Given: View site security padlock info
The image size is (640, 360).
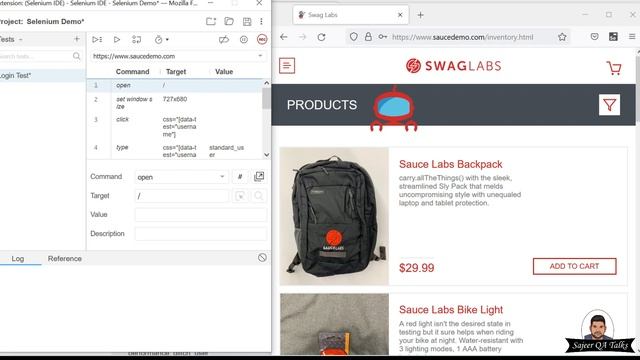Looking at the screenshot, I should (368, 37).
